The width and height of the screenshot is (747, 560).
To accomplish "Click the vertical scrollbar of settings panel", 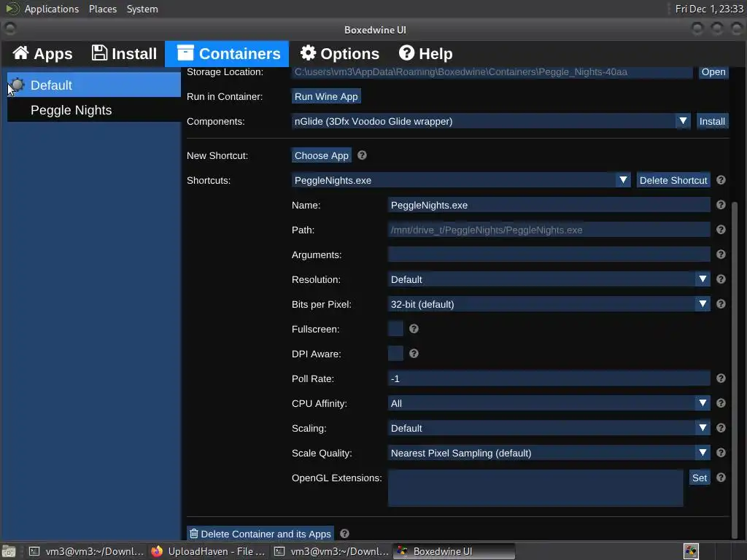I will click(x=734, y=370).
